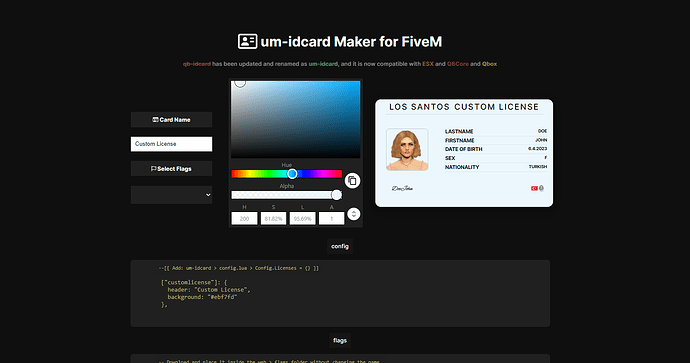The width and height of the screenshot is (690, 363).
Task: Switch the color format with the up-down arrows icon
Action: (353, 214)
